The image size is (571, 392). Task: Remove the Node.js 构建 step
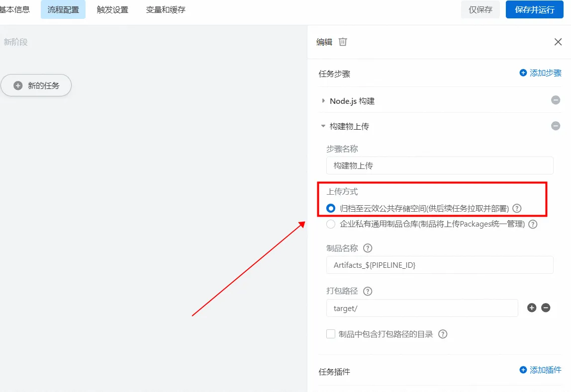[556, 100]
